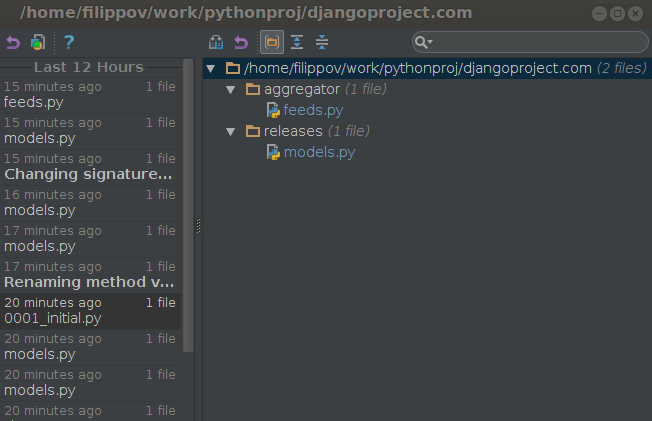This screenshot has height=421, width=652.
Task: Click the Expand All icon
Action: pyautogui.click(x=297, y=42)
